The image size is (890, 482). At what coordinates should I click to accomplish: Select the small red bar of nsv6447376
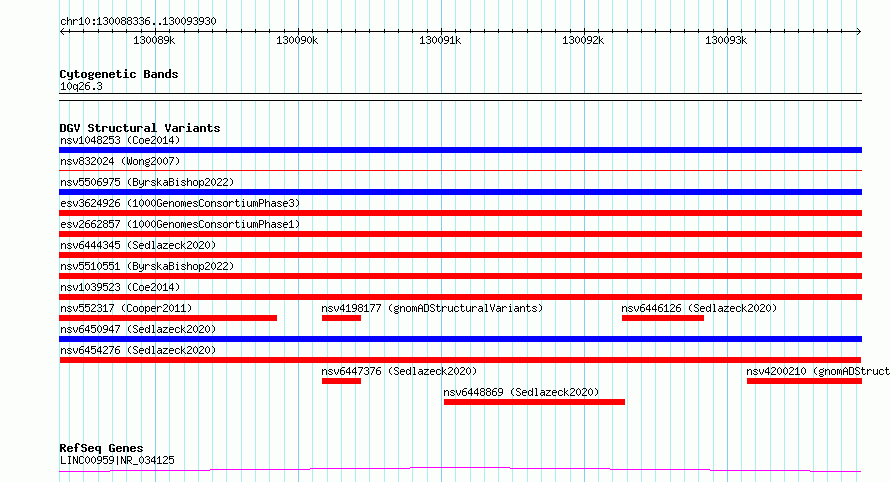(341, 381)
